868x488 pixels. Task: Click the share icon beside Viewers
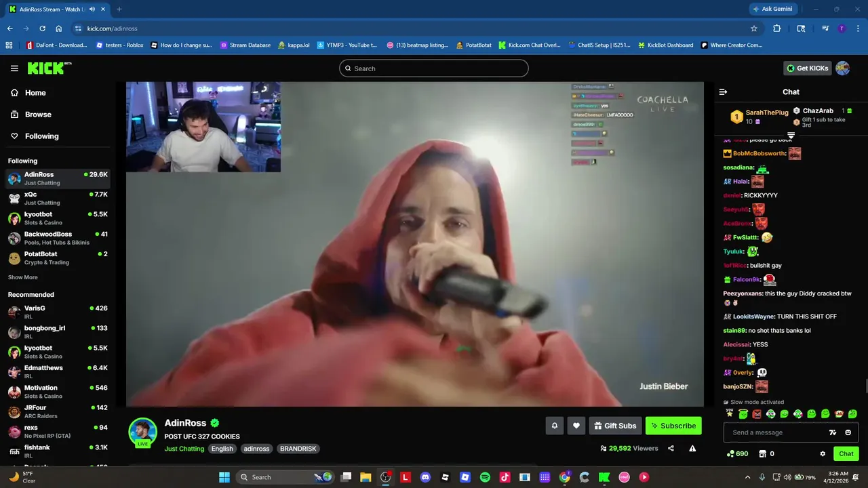pos(671,448)
